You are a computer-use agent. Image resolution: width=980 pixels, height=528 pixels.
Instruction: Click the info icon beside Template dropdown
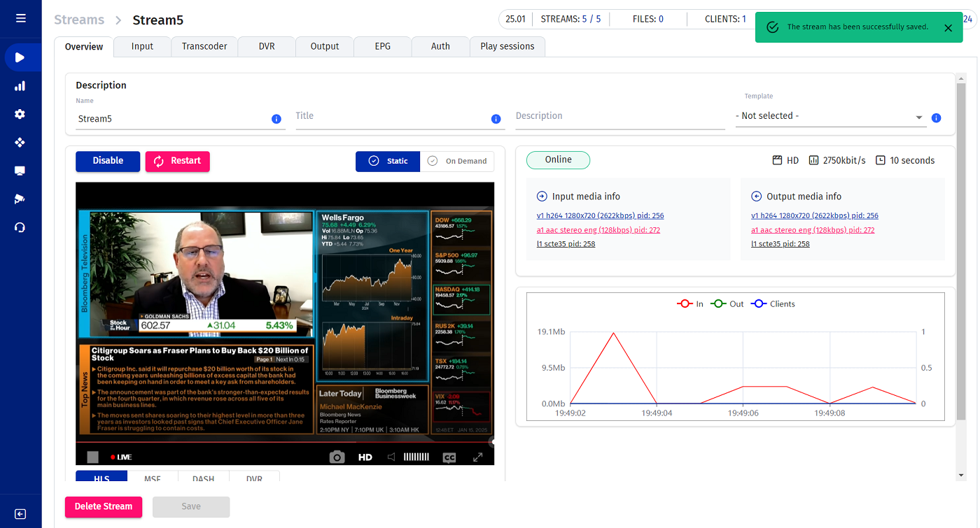(x=937, y=118)
